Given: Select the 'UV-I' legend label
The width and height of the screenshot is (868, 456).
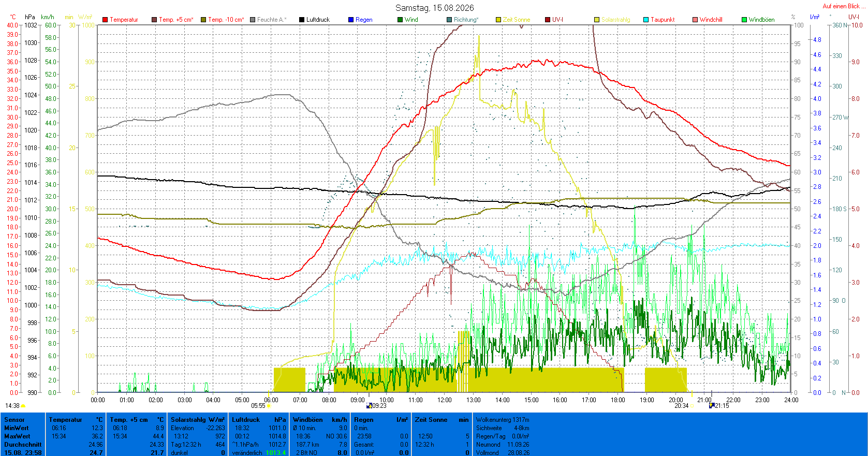Looking at the screenshot, I should point(557,20).
